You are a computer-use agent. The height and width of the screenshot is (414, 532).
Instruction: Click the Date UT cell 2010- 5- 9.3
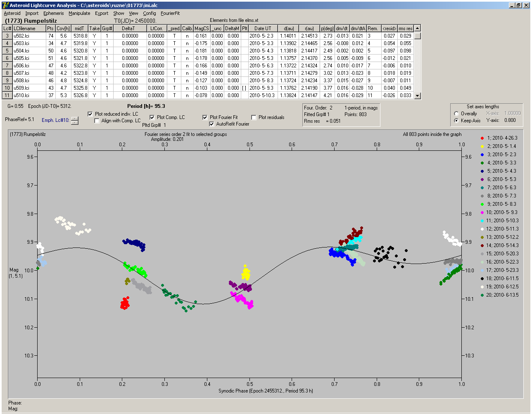(263, 88)
